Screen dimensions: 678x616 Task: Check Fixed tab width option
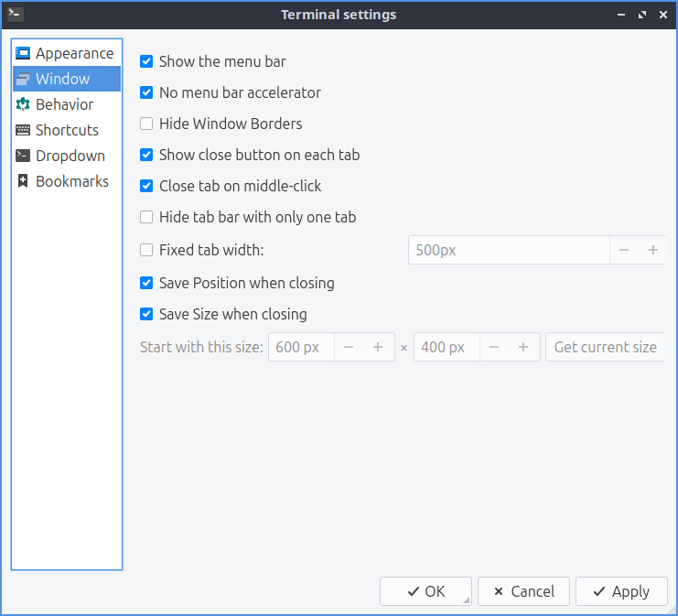click(146, 250)
